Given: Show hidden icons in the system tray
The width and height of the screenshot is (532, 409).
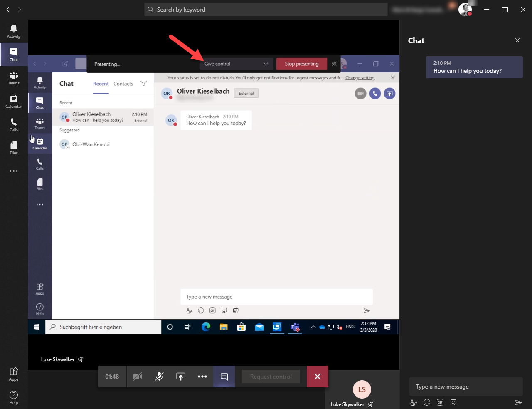Looking at the screenshot, I should click(313, 327).
